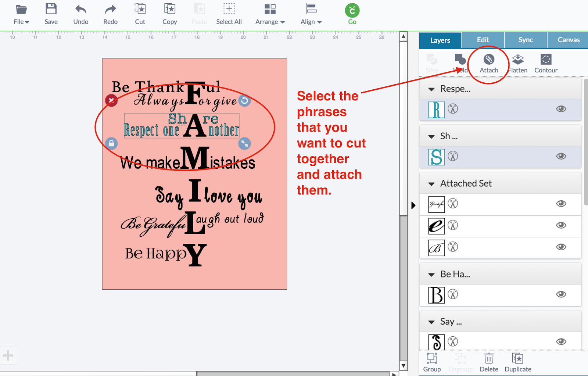Open the Contour tool

coord(546,64)
